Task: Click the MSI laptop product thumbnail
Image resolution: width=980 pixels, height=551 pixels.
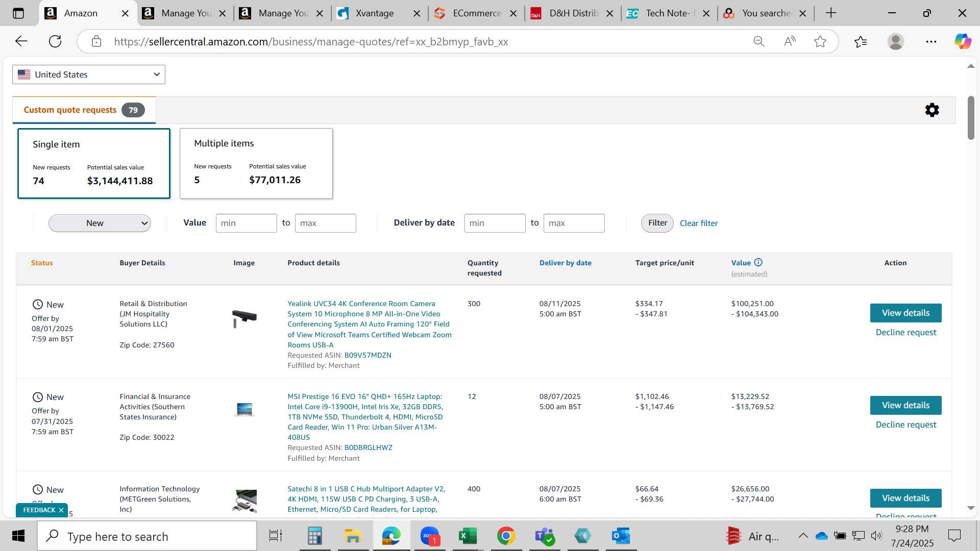Action: click(x=244, y=409)
